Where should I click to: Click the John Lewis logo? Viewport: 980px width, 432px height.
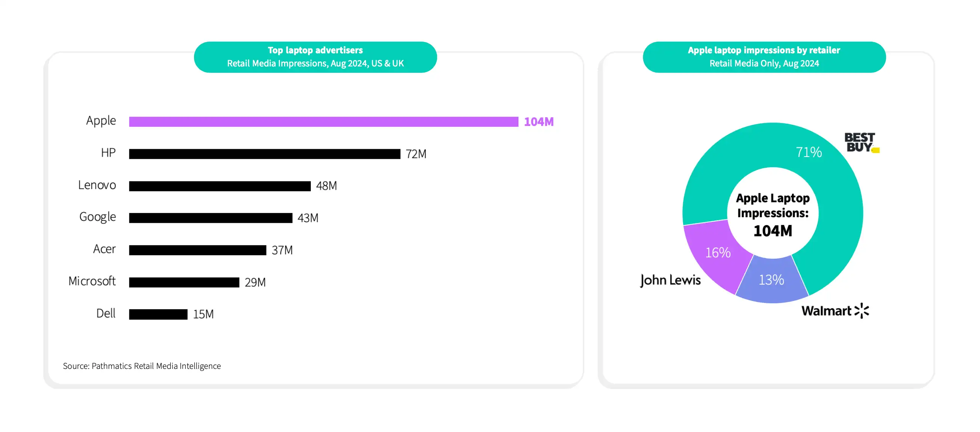pos(670,281)
